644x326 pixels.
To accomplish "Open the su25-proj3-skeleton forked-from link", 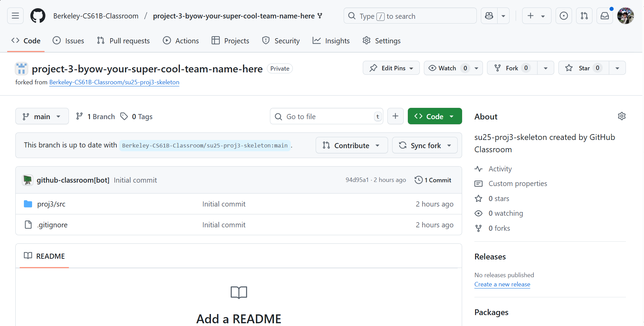I will (x=114, y=82).
